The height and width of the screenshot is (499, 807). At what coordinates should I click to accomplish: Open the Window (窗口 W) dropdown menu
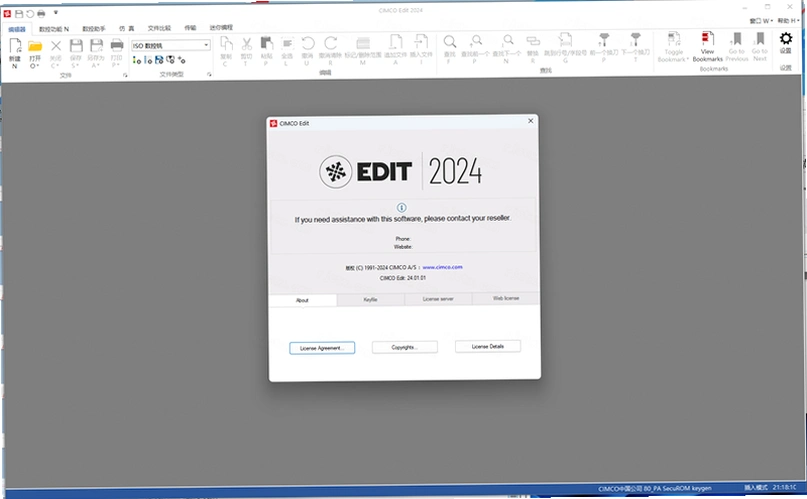tap(761, 21)
